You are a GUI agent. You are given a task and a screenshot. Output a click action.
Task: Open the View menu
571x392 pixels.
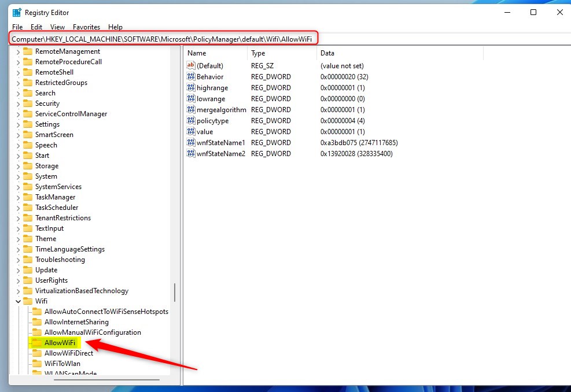click(57, 27)
